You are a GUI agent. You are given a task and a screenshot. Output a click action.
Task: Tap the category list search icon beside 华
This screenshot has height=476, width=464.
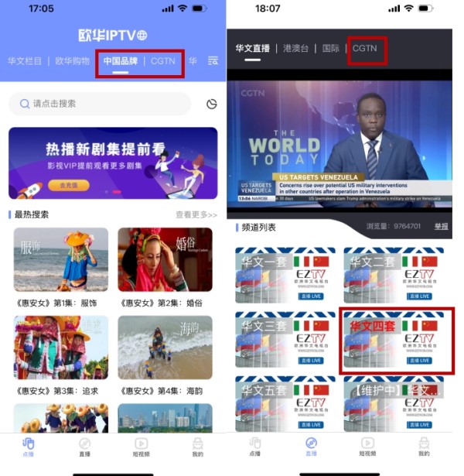click(x=213, y=60)
